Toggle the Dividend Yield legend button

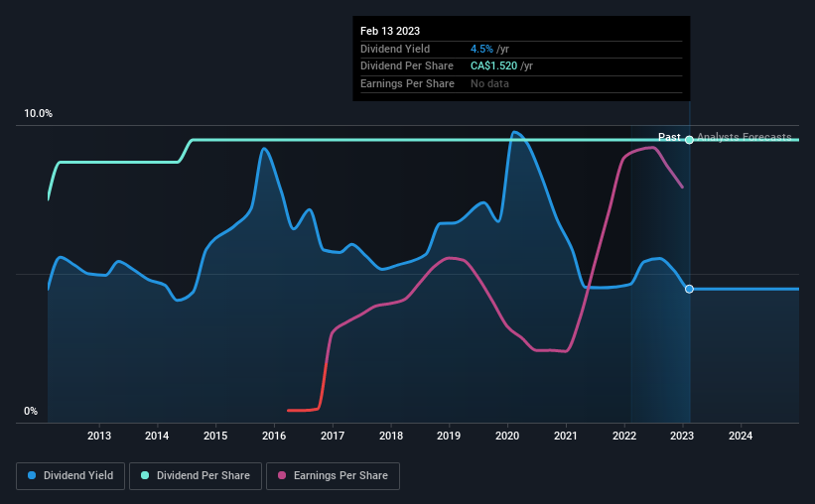[x=70, y=476]
